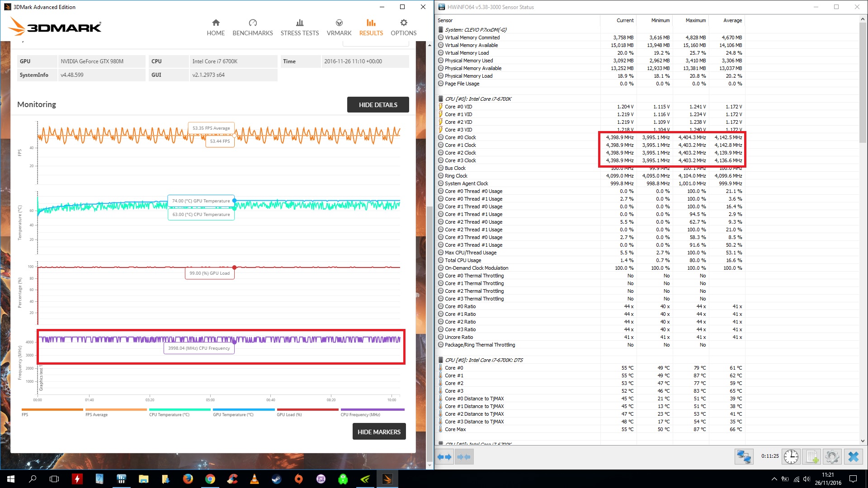Screen dimensions: 868x488
Task: Open Steam from the taskbar
Action: coord(276,479)
